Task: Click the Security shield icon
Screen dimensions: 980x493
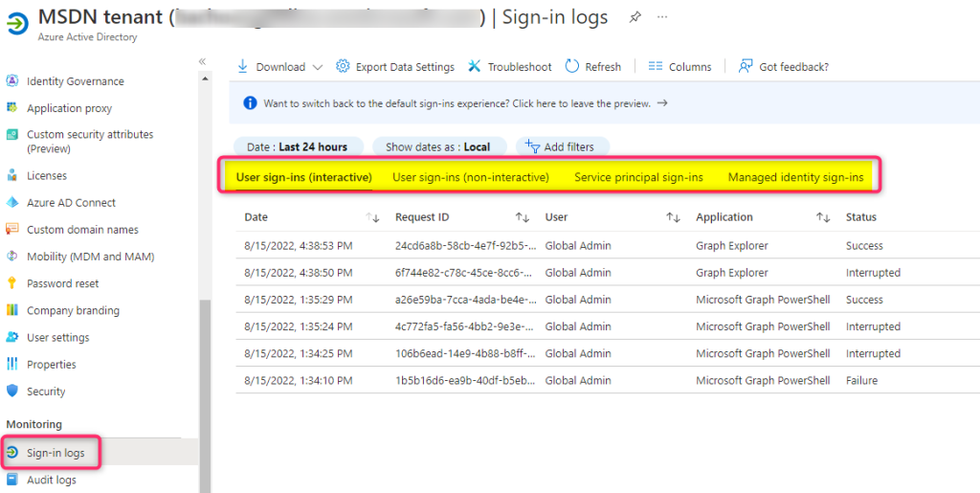Action: (x=11, y=392)
